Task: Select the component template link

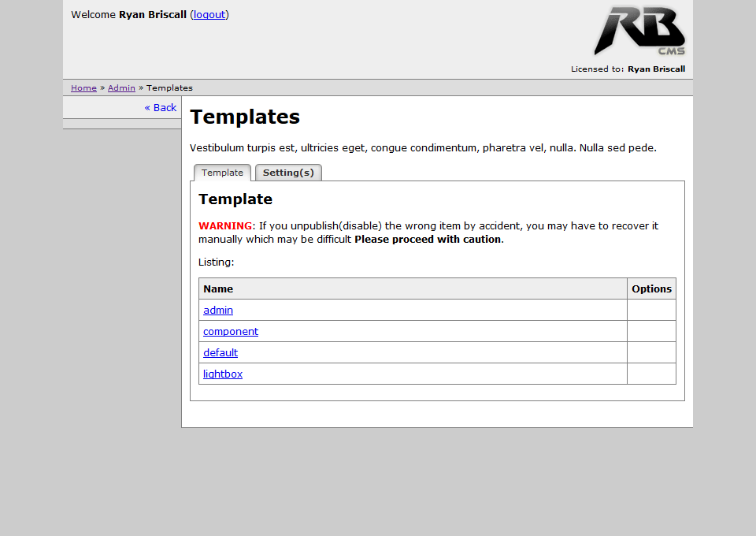Action: pos(231,332)
